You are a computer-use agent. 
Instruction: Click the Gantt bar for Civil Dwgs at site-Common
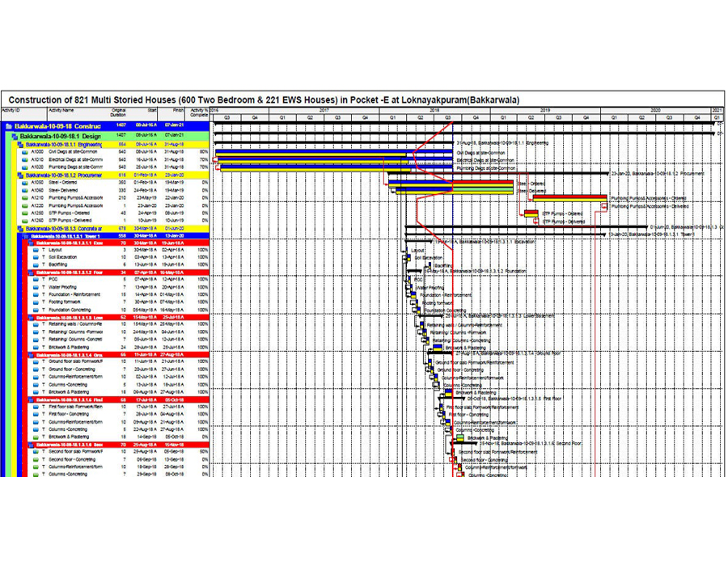click(334, 153)
